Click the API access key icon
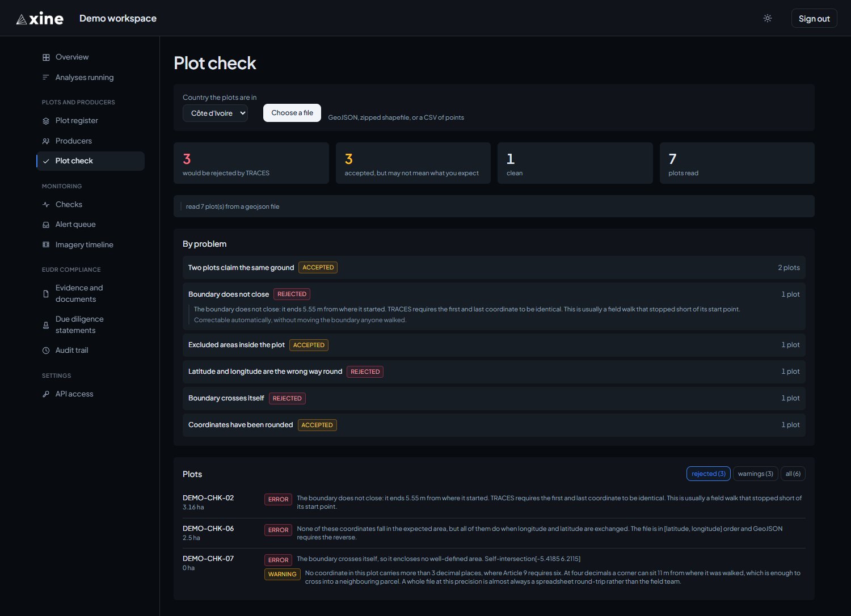The width and height of the screenshot is (851, 616). tap(46, 394)
